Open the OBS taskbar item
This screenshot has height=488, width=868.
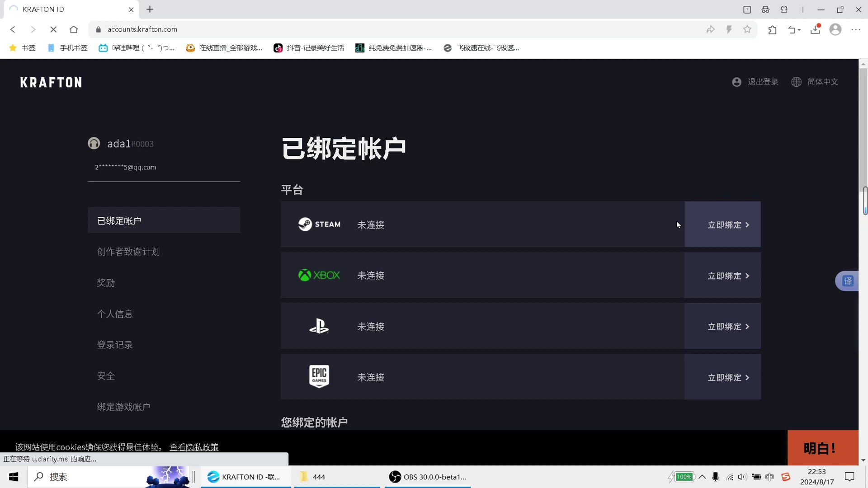point(428,477)
